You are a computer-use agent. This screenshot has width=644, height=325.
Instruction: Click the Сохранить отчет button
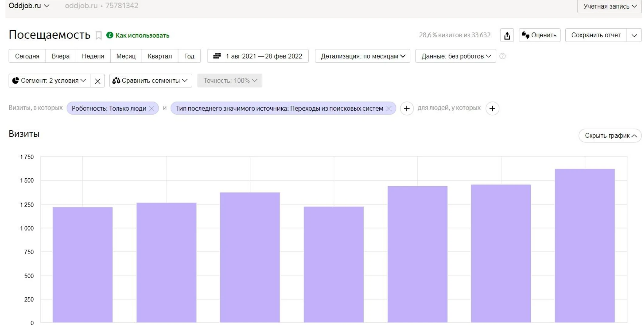[596, 35]
